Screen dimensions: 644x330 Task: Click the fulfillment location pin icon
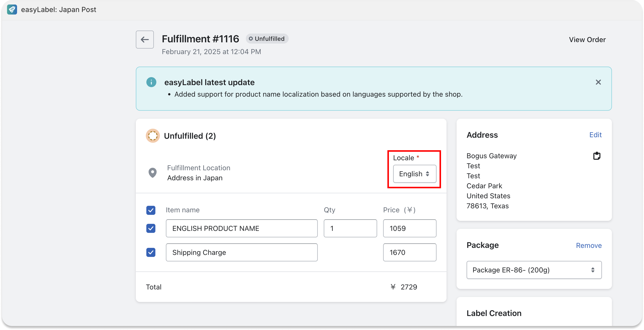point(152,173)
